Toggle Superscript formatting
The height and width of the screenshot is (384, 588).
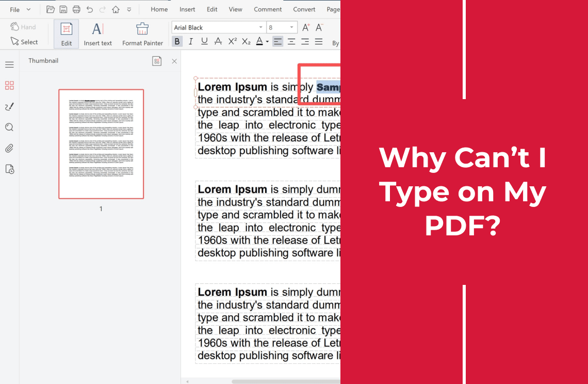point(233,41)
